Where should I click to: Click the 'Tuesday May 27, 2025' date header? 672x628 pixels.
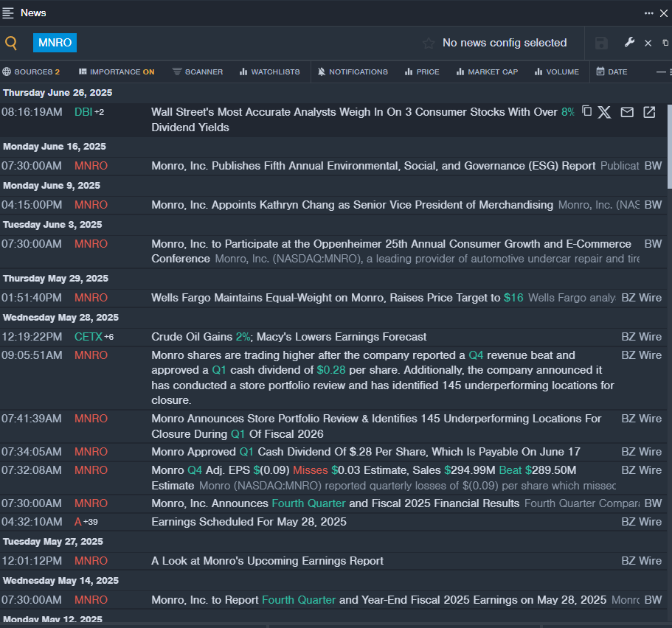pyautogui.click(x=52, y=542)
